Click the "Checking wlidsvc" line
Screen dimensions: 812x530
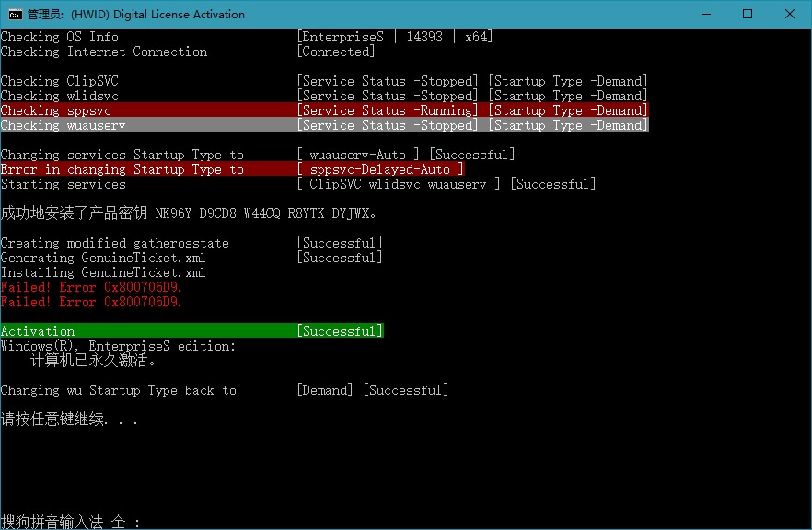(60, 96)
